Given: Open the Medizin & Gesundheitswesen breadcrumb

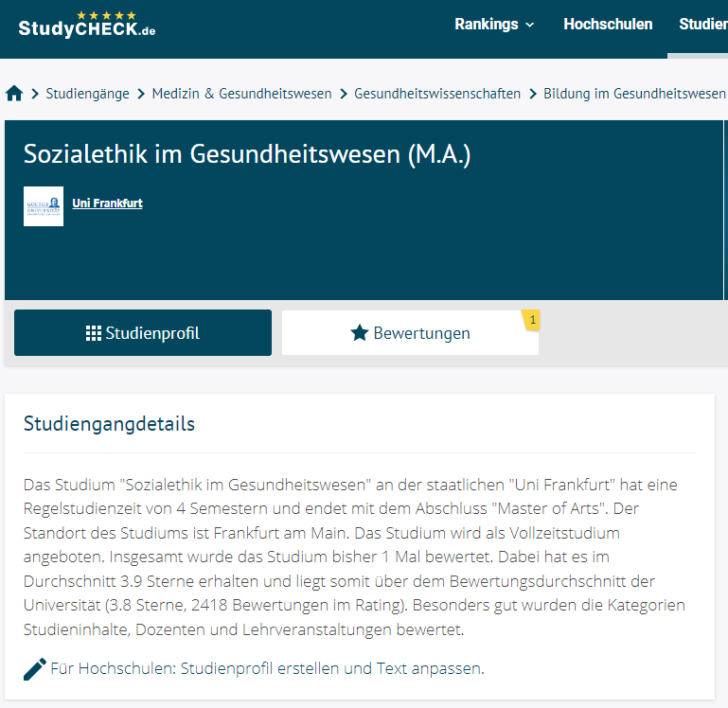Looking at the screenshot, I should (x=241, y=94).
